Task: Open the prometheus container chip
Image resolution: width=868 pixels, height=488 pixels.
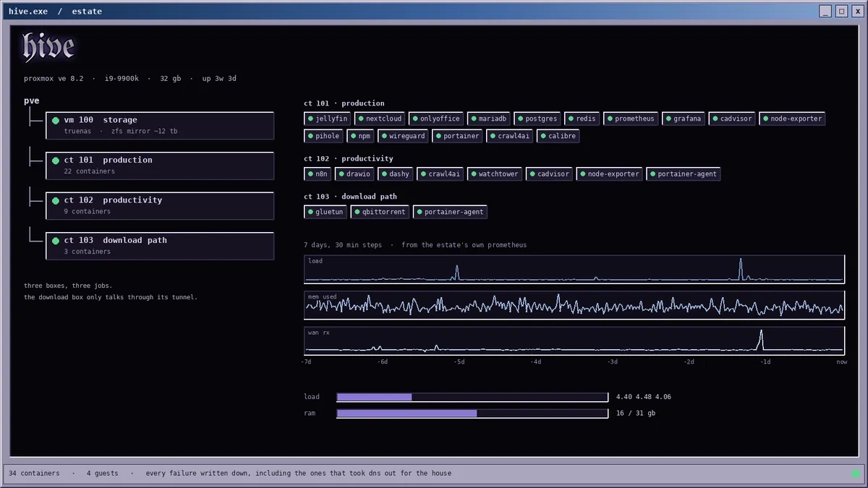Action: tap(631, 119)
